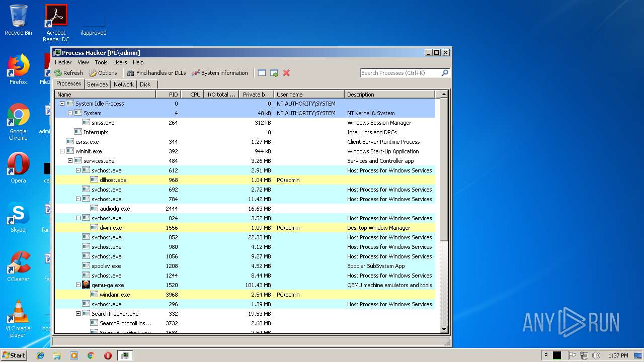Open the Users menu
This screenshot has height=362, width=644.
click(120, 62)
